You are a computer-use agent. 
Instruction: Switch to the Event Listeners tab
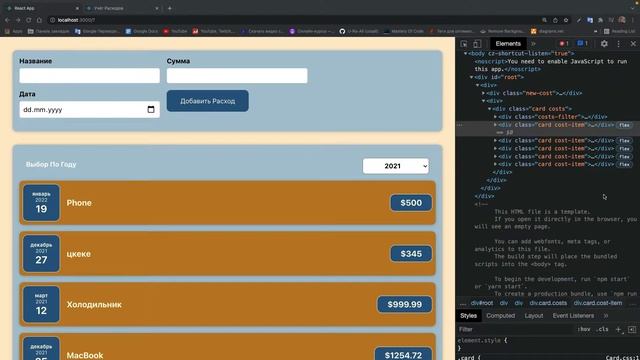coord(573,316)
